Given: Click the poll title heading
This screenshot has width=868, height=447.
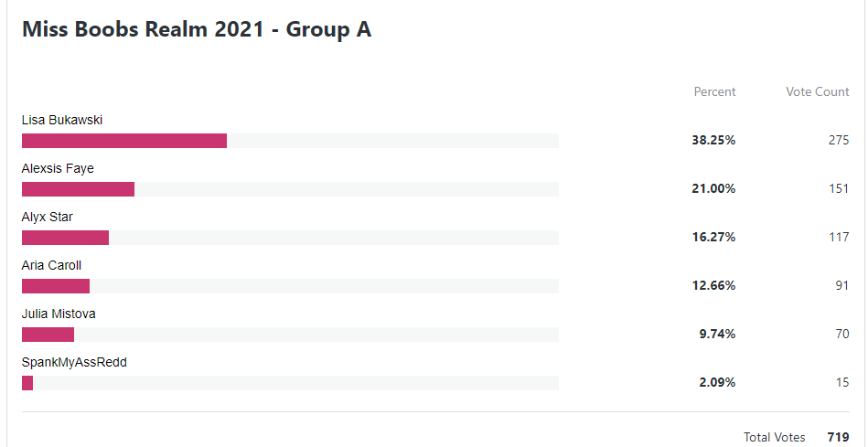Looking at the screenshot, I should [x=197, y=29].
